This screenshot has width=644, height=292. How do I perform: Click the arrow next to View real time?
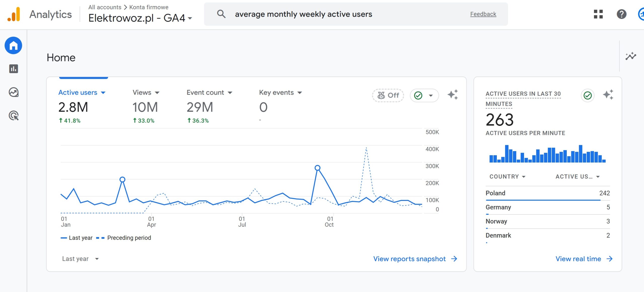(609, 259)
